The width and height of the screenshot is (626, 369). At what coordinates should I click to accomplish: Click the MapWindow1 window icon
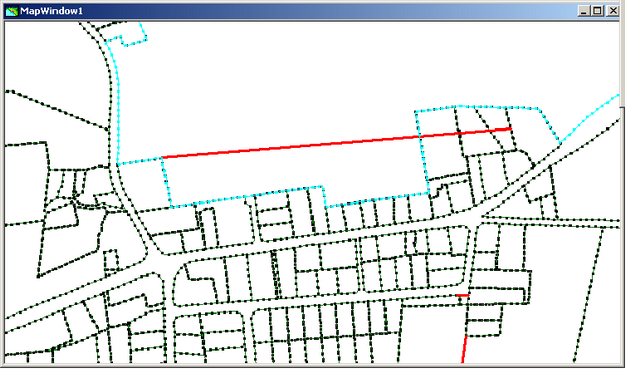(12, 11)
